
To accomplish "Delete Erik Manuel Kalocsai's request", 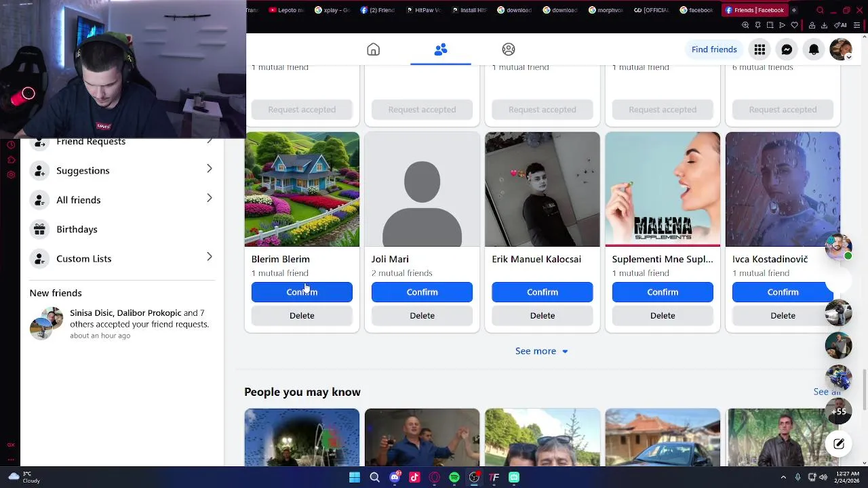I will click(542, 315).
